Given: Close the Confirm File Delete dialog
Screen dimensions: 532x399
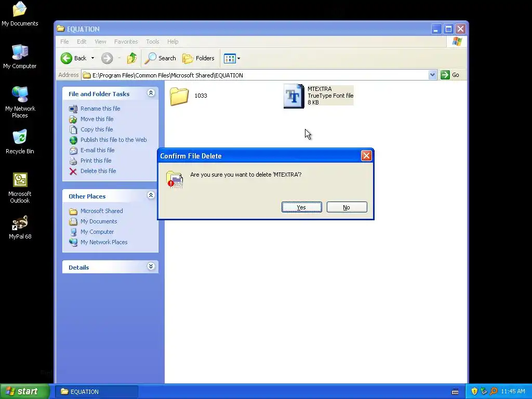Looking at the screenshot, I should 366,156.
